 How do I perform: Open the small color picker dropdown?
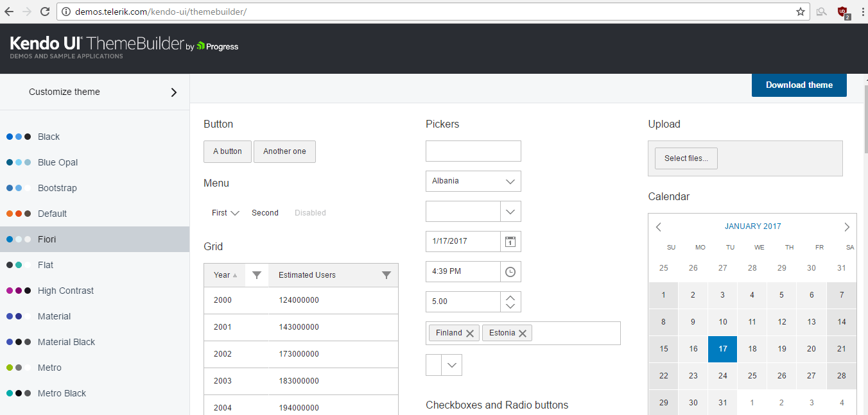point(451,365)
